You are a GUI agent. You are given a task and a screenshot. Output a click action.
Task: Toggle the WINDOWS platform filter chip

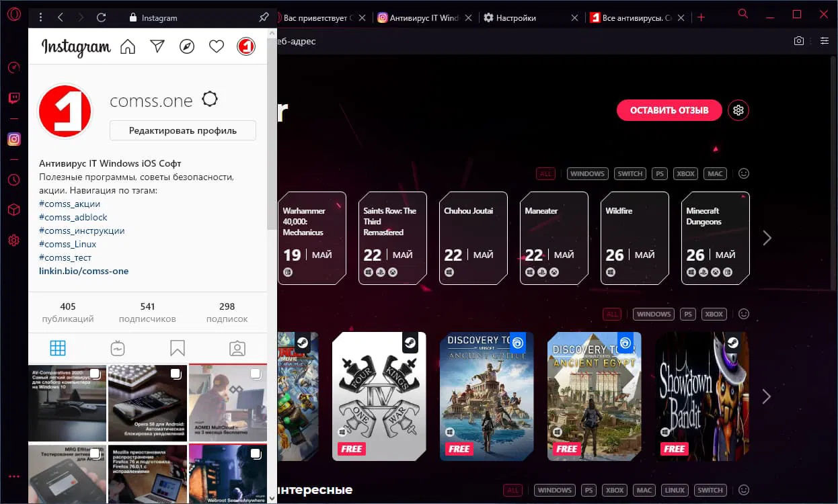[587, 173]
